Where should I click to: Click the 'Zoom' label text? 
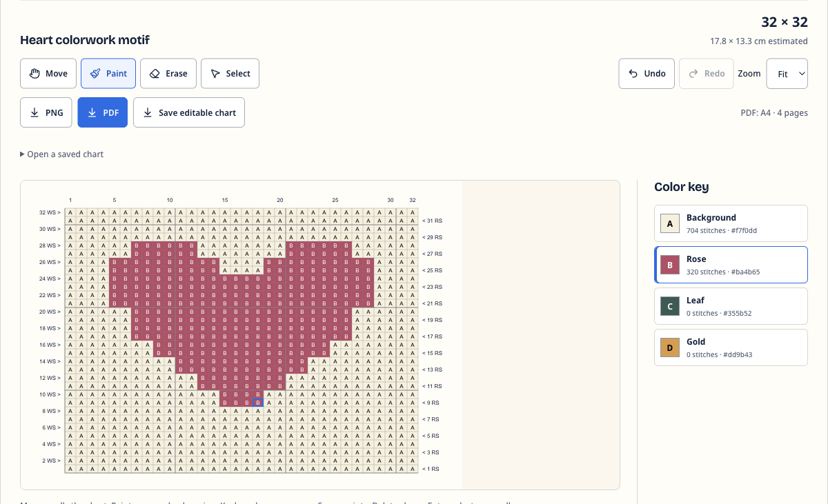click(749, 74)
